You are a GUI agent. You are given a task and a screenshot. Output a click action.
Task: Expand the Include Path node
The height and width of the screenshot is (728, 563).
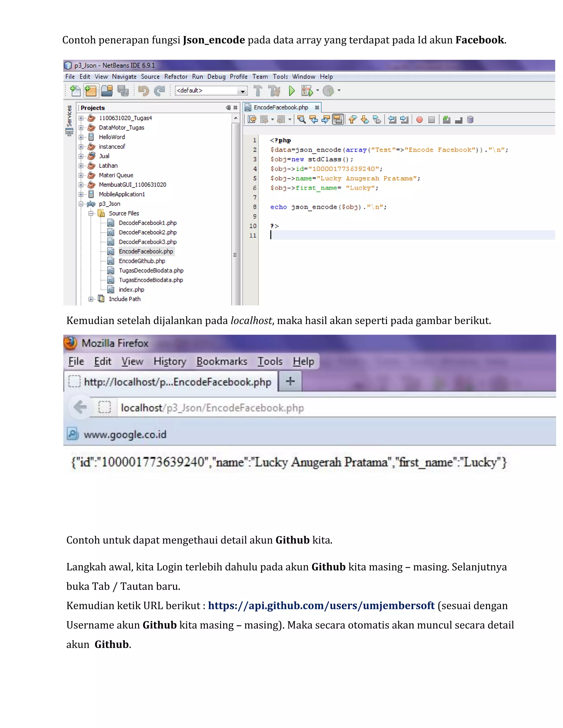point(91,299)
